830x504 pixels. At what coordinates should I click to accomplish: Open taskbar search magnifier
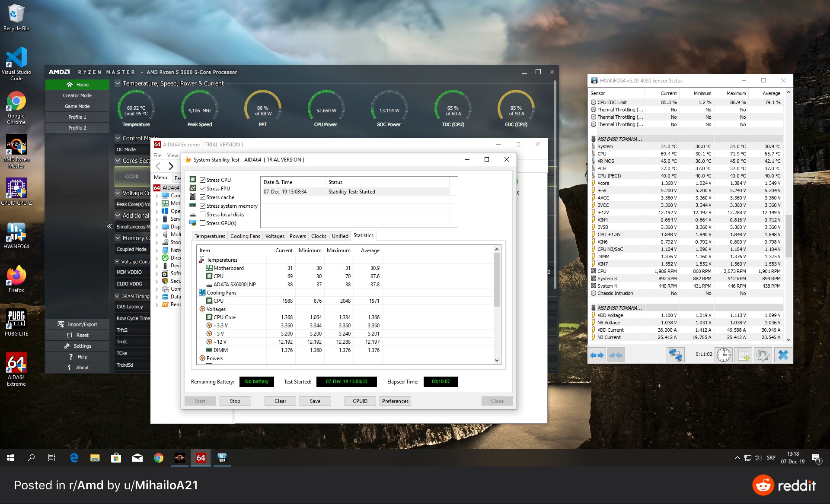31,458
